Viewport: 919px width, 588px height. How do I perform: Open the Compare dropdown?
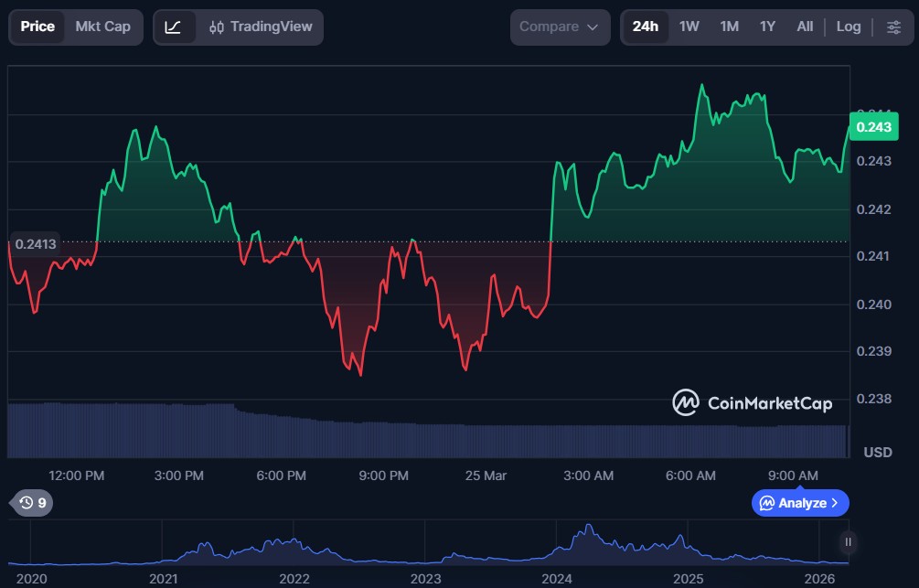559,27
